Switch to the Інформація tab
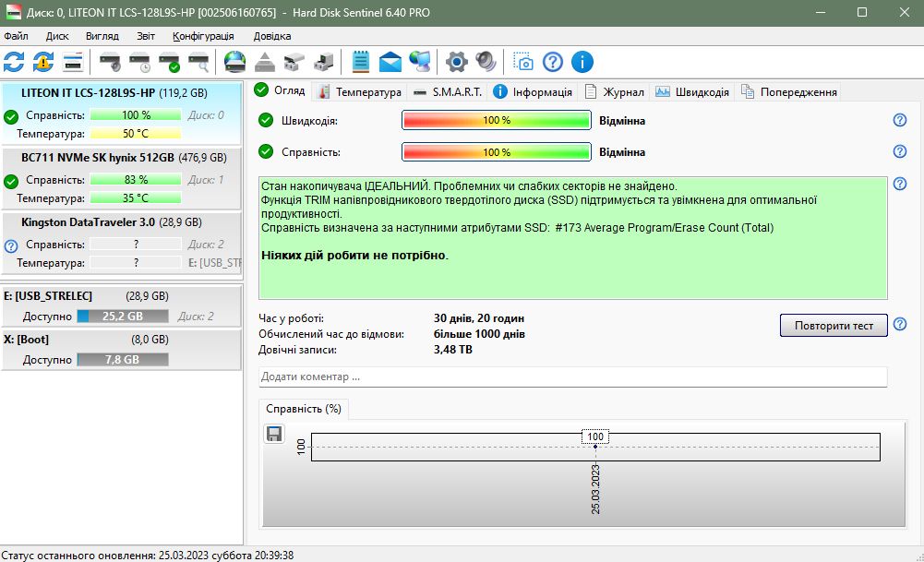Screen dimensions: 924x562 533,92
